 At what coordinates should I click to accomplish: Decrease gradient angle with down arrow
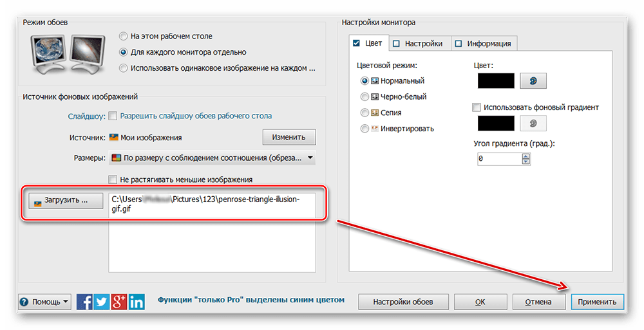pos(526,161)
